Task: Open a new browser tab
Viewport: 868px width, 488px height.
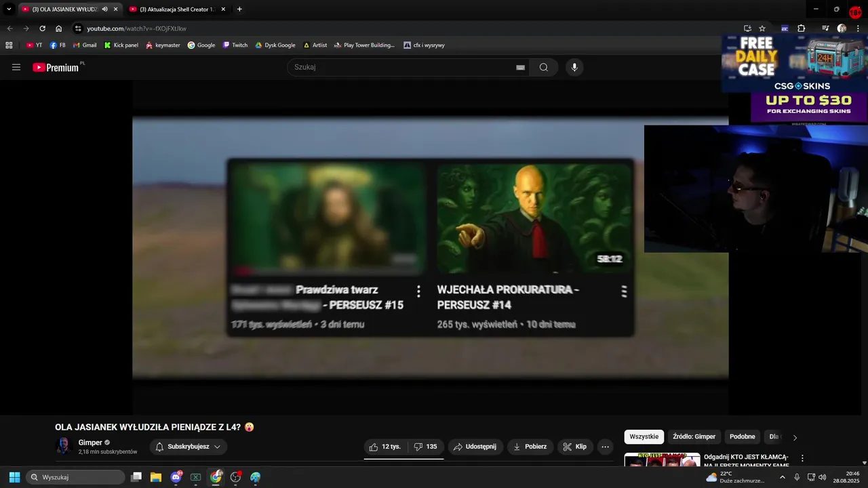Action: click(239, 9)
